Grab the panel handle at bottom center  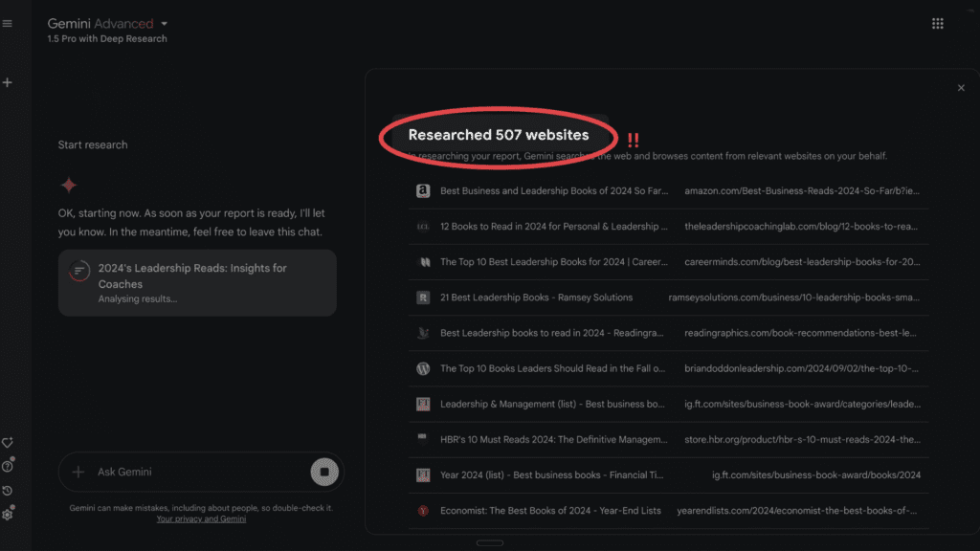490,543
